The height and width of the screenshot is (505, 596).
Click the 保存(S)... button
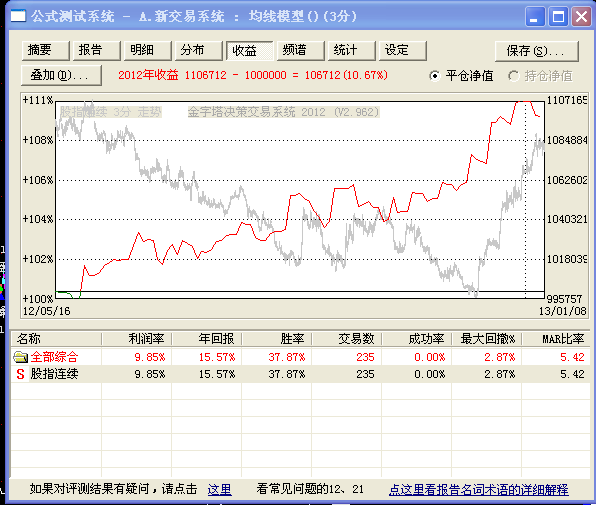[x=537, y=51]
